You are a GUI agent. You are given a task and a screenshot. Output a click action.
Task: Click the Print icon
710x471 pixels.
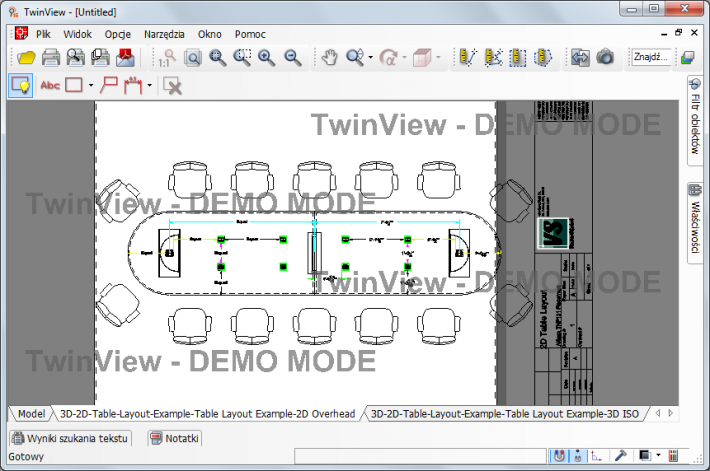pos(51,58)
